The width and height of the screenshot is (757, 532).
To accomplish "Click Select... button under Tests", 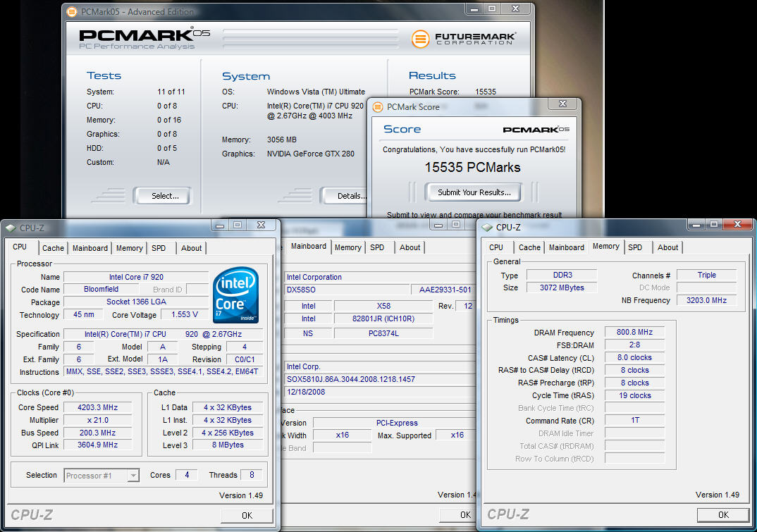I will coord(161,196).
